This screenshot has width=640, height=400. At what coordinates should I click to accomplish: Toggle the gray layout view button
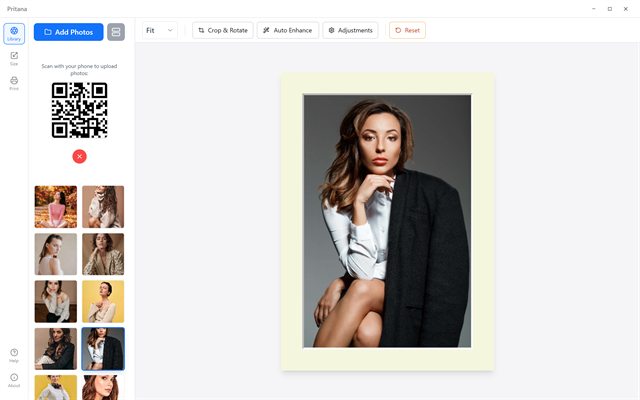click(x=116, y=32)
